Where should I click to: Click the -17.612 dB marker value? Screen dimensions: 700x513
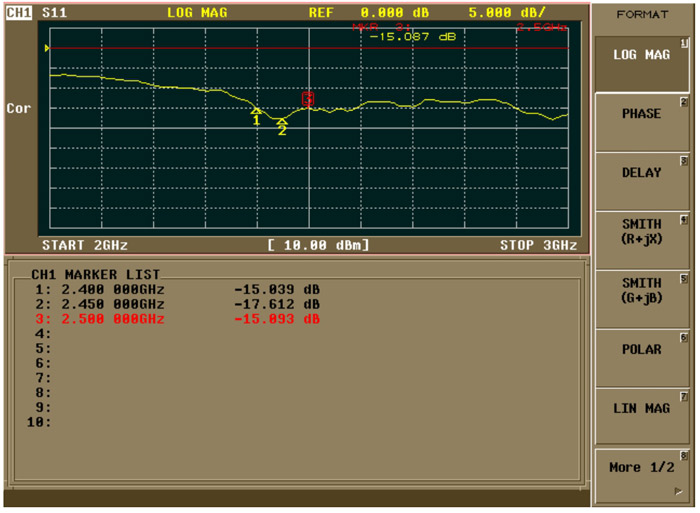[277, 304]
